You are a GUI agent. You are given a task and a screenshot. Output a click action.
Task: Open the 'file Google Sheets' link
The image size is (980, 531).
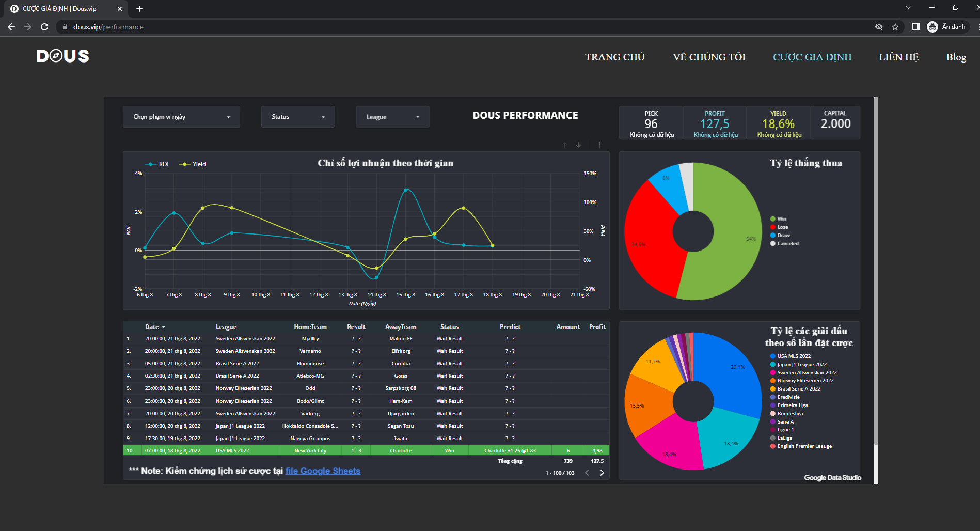pos(323,471)
